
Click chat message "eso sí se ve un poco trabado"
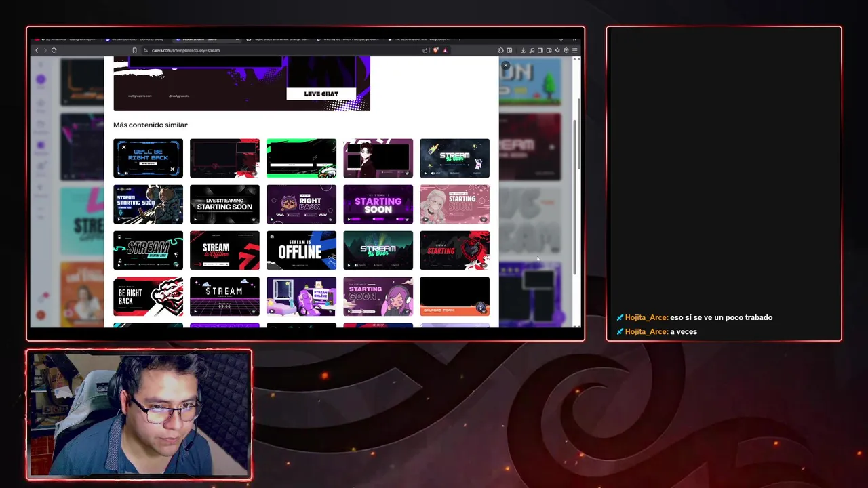(721, 317)
